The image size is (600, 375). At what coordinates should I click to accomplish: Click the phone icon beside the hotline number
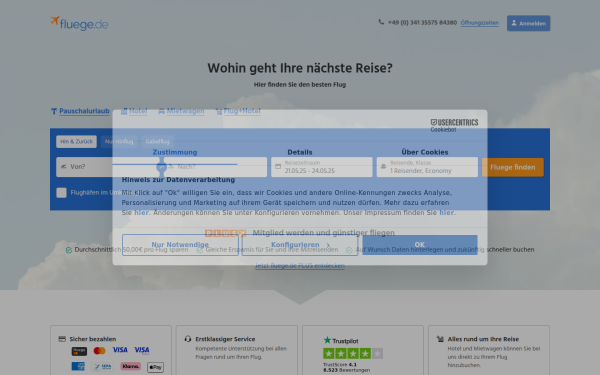coord(381,22)
